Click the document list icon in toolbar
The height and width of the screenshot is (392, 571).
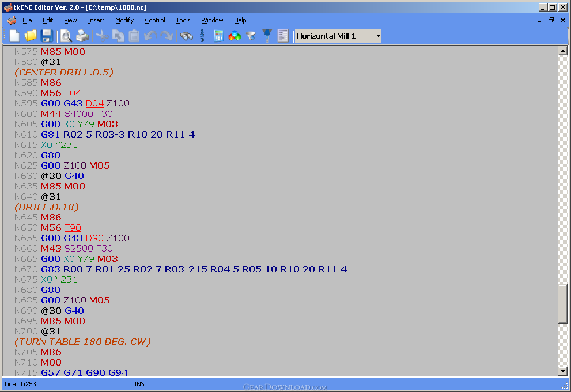tap(282, 36)
